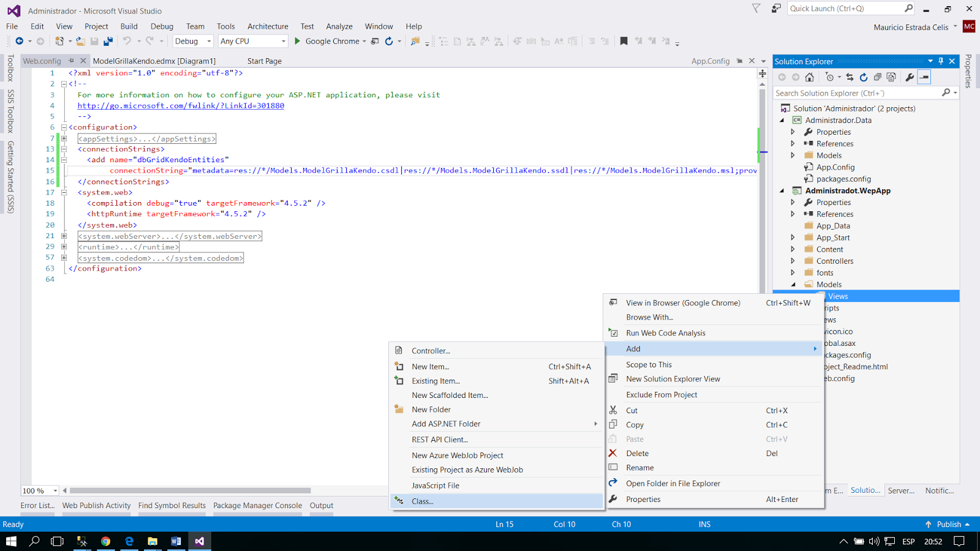Click the Undo icon in the main toolbar
The image size is (980, 551).
[126, 41]
